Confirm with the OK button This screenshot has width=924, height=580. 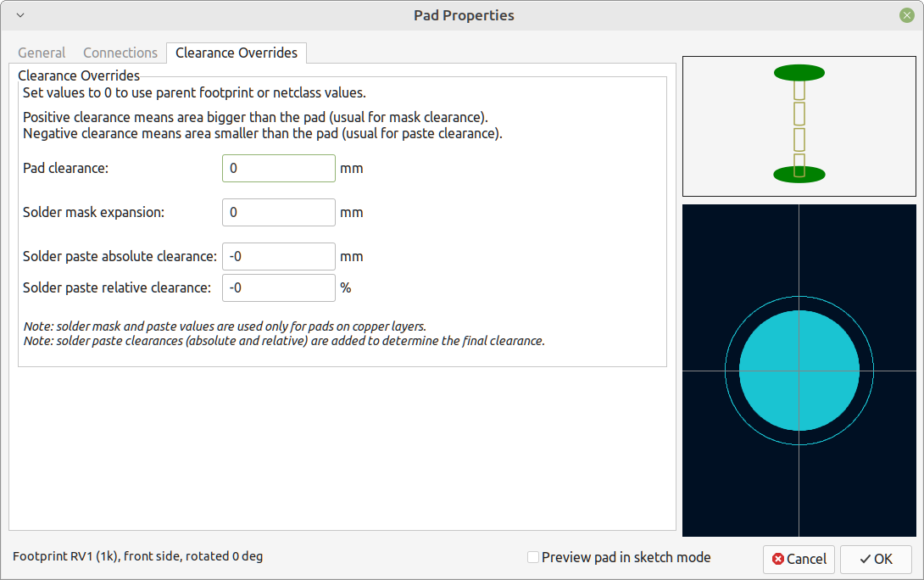[x=877, y=560]
